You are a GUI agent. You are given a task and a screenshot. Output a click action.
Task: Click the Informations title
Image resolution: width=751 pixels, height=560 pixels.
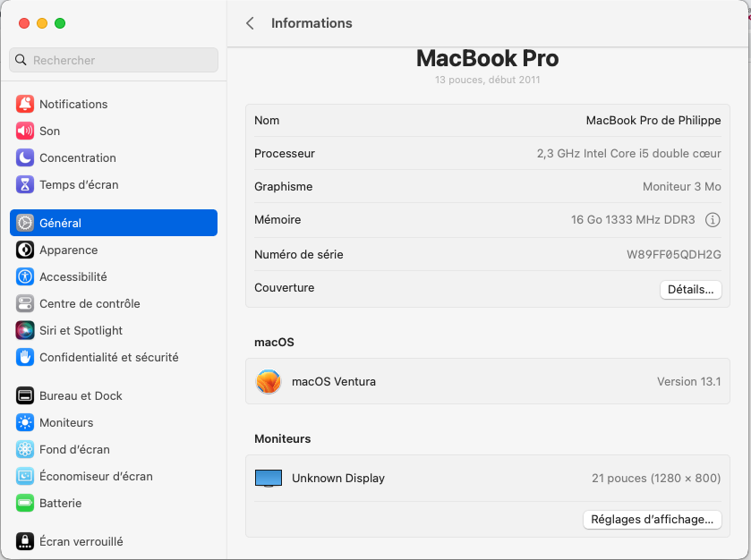coord(311,23)
